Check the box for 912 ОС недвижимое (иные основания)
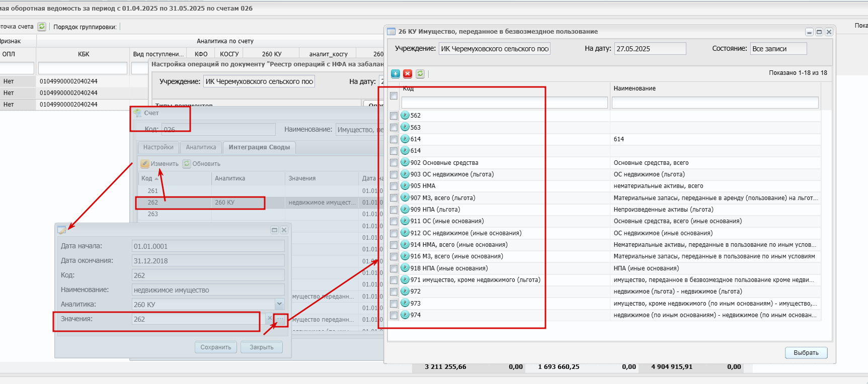The height and width of the screenshot is (384, 868). (393, 233)
